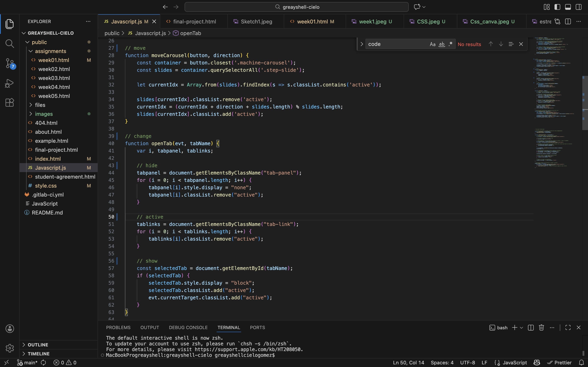Click the notifications bell in status bar

tap(581, 362)
